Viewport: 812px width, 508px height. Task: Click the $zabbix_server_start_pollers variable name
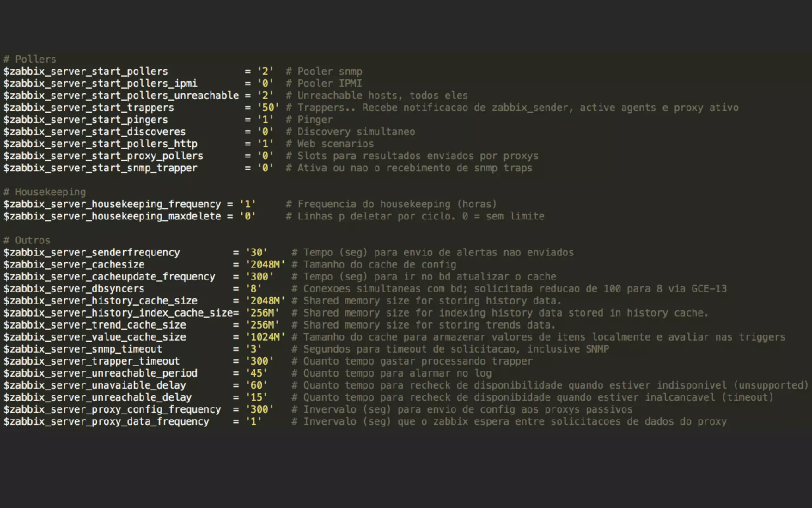click(x=86, y=71)
